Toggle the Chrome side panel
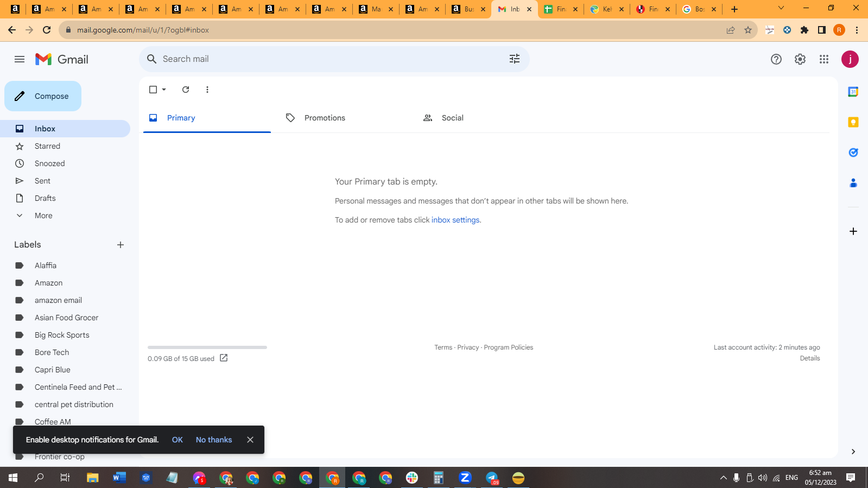Screen dimensions: 868x488 pos(822,30)
